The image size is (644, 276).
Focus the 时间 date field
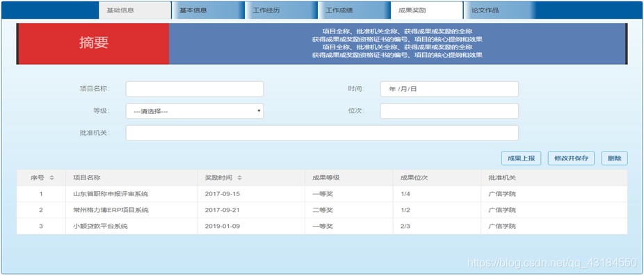(449, 89)
